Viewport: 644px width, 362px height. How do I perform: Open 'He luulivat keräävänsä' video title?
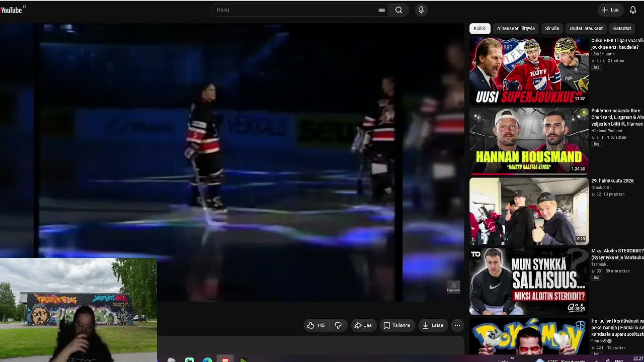617,327
